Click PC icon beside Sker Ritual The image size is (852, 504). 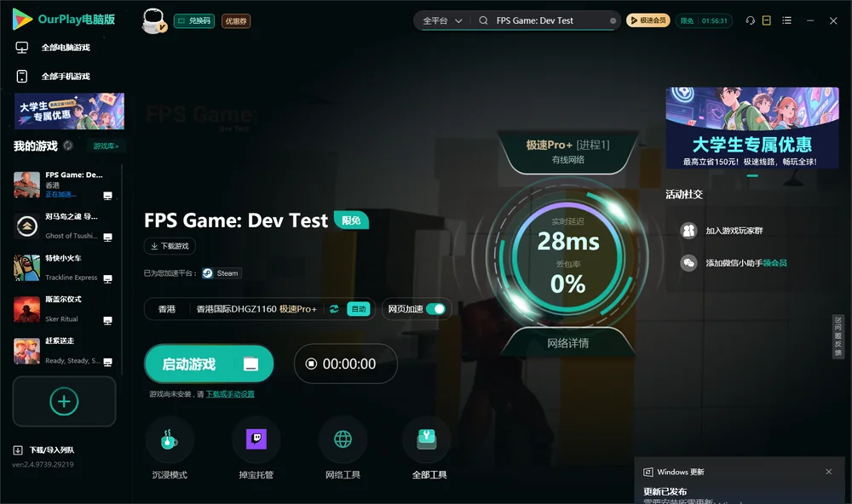[x=107, y=320]
